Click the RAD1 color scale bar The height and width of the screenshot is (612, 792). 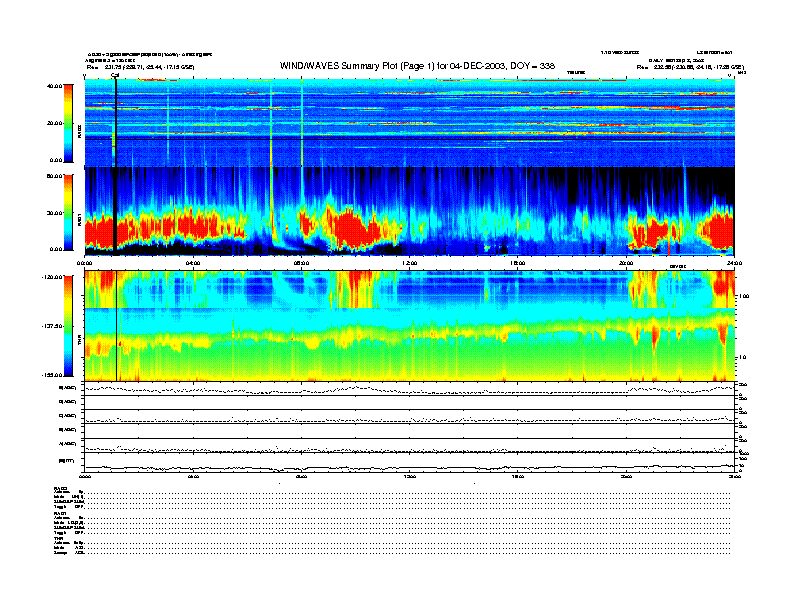(69, 212)
